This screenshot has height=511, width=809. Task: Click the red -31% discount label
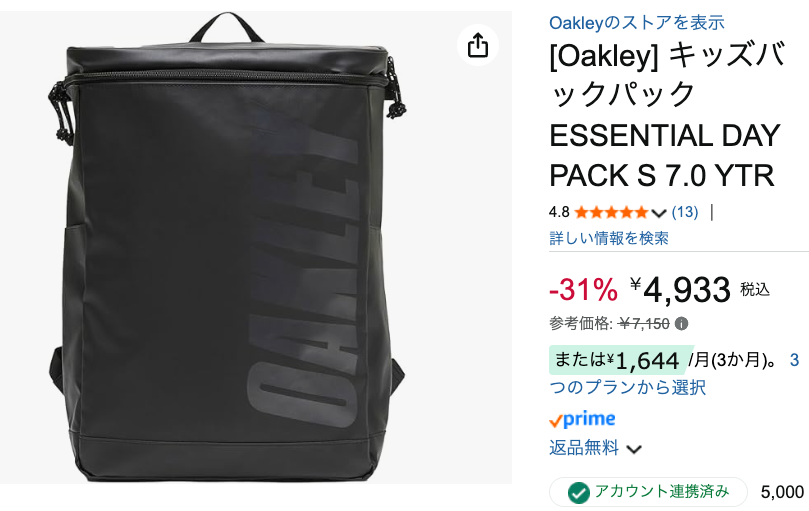[583, 289]
